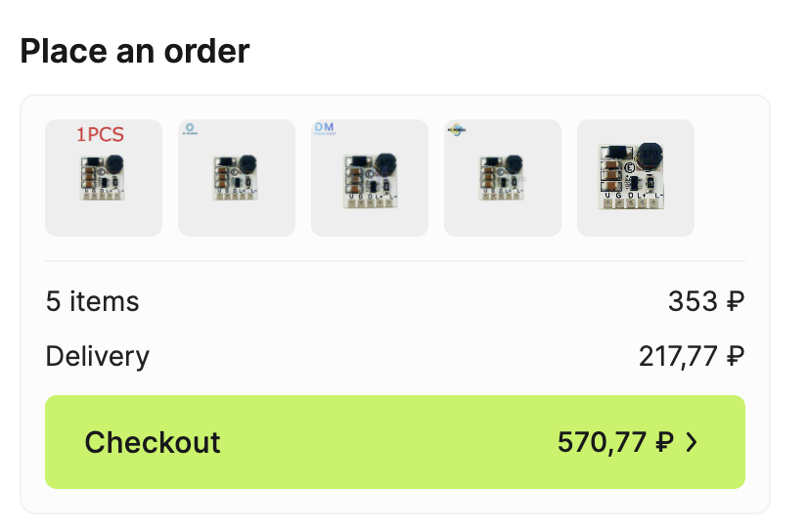Screen dimensions: 808x532
Task: Open the second product thumbnail with blue ring logo
Action: [x=237, y=178]
